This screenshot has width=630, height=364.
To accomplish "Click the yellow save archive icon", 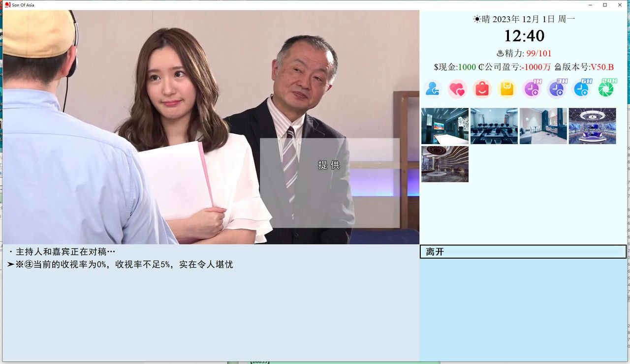I will coord(506,89).
